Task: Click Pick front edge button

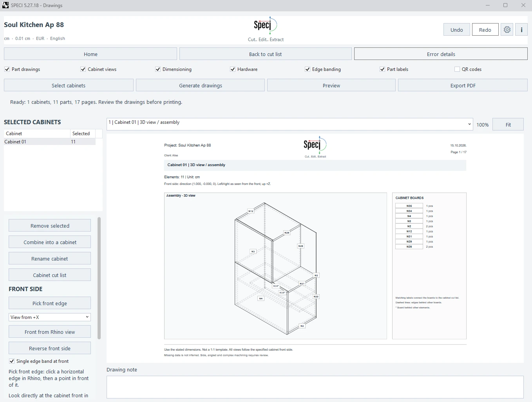Action: point(50,303)
